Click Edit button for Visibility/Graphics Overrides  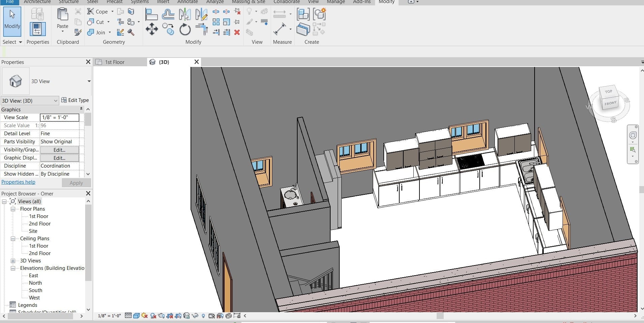[x=60, y=150]
